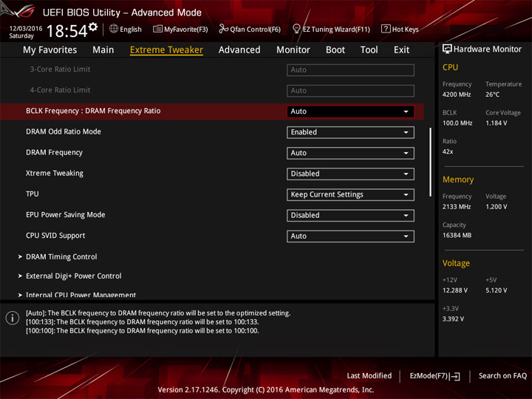Open the TPU Keep Current Settings dropdown
This screenshot has width=532, height=399.
(350, 195)
